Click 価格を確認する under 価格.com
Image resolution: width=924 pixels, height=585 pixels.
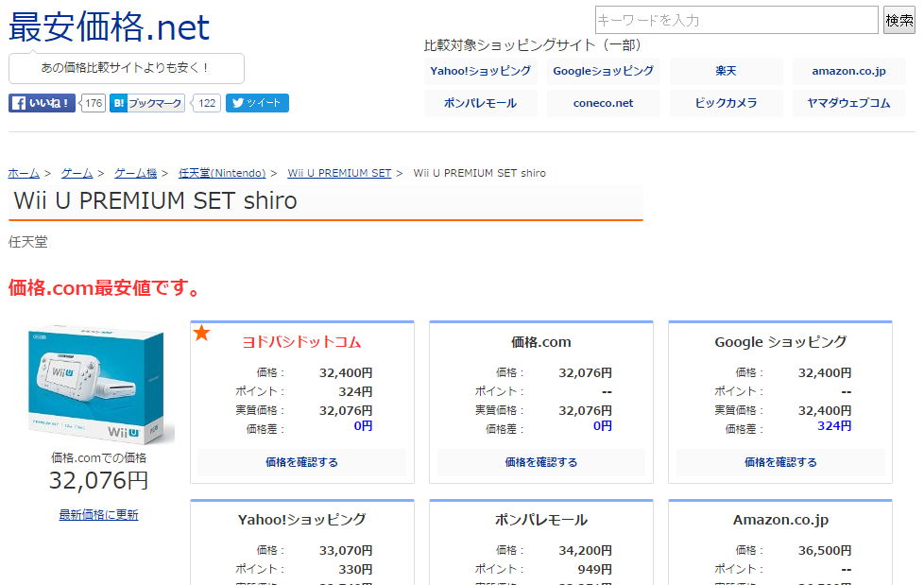coord(541,462)
